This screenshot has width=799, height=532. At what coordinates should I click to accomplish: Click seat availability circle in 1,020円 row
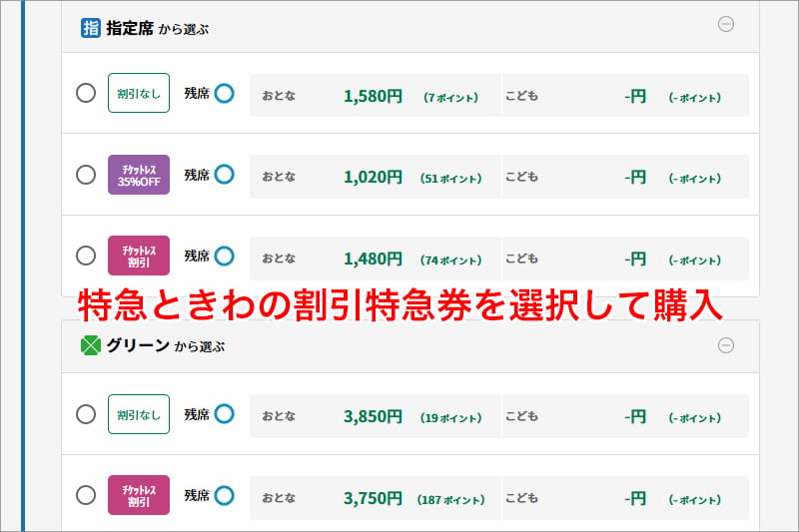point(224,174)
